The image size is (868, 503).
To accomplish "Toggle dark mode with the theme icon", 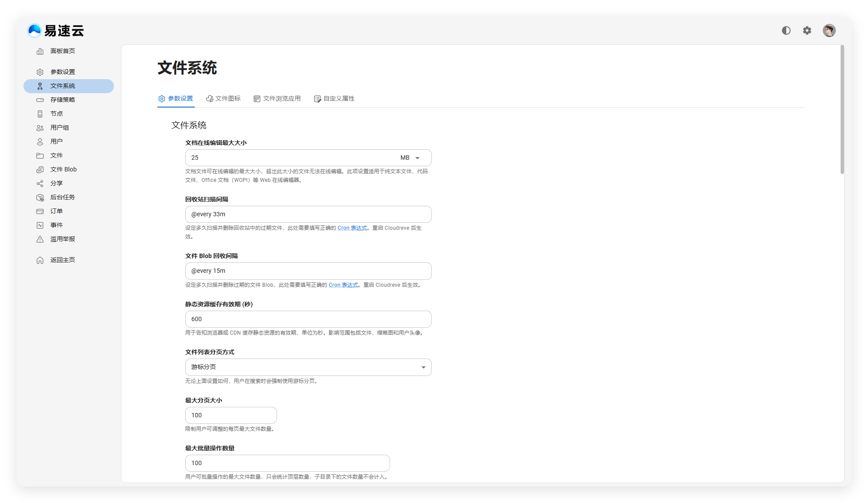I will point(786,30).
